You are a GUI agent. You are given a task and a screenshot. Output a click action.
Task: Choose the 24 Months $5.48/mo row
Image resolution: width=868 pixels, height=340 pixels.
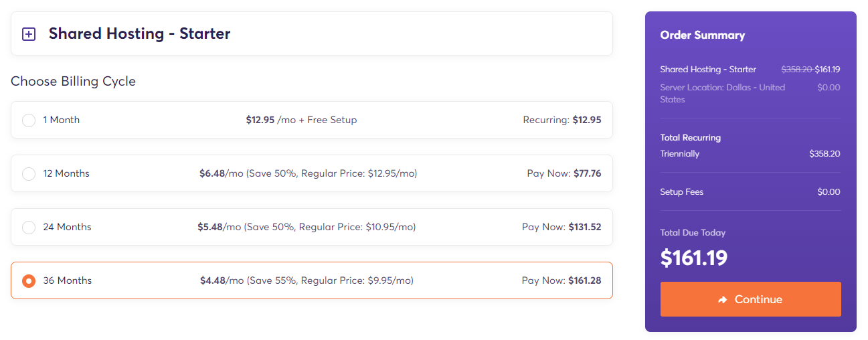point(312,227)
